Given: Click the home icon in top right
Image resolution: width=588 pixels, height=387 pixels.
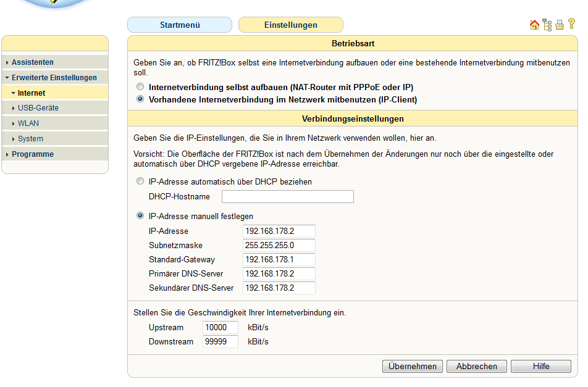Looking at the screenshot, I should click(534, 25).
